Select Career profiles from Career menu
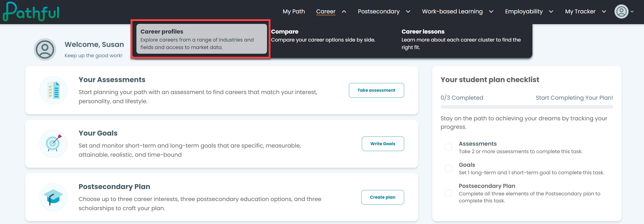 point(201,39)
